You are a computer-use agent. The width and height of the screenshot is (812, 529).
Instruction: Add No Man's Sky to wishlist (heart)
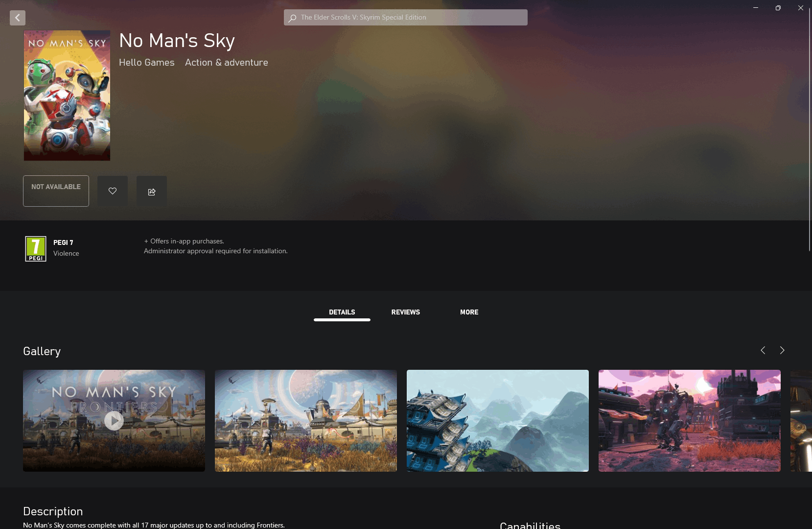pyautogui.click(x=113, y=191)
